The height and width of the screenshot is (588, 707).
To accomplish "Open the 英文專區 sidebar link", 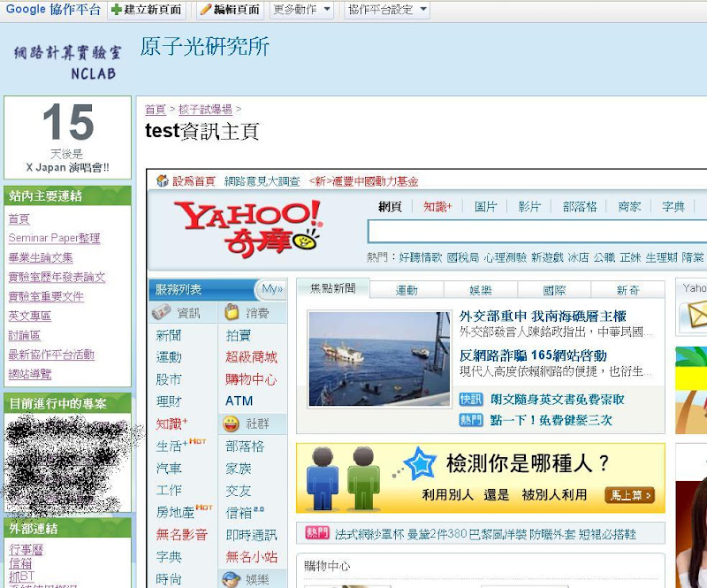I will point(30,316).
